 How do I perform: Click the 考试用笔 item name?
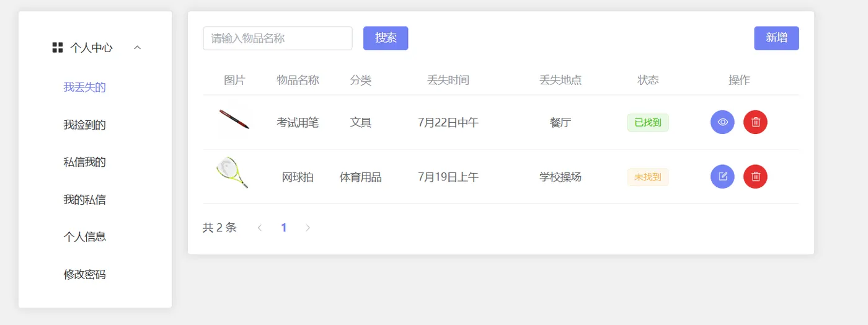298,123
